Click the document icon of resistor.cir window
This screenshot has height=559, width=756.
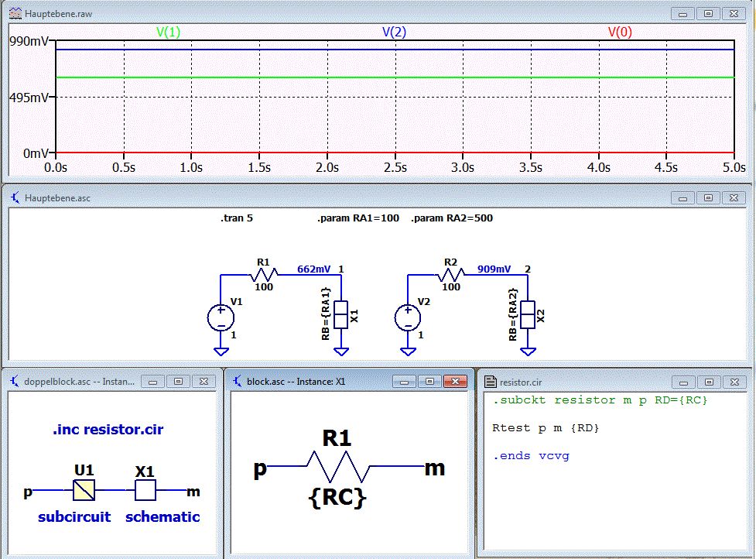click(491, 382)
